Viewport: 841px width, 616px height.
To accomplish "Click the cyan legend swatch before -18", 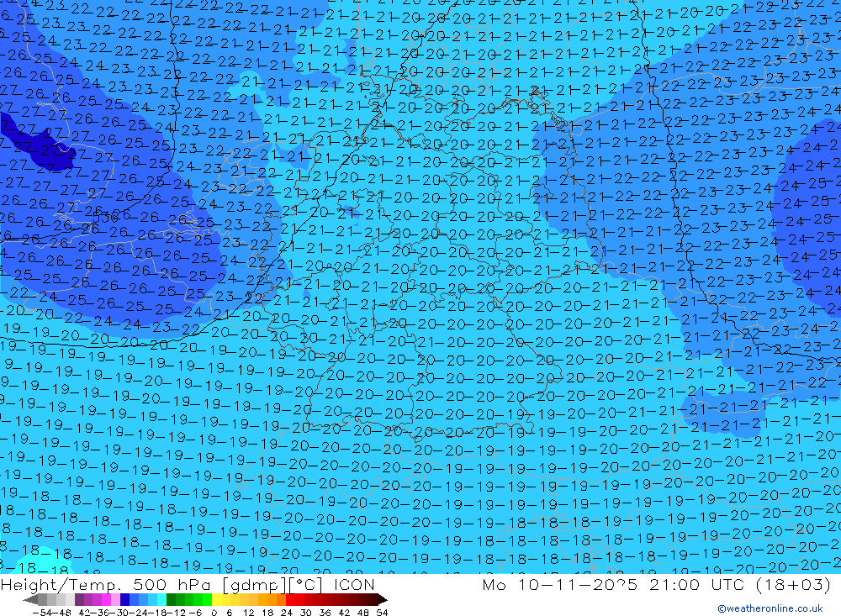I will click(x=161, y=599).
